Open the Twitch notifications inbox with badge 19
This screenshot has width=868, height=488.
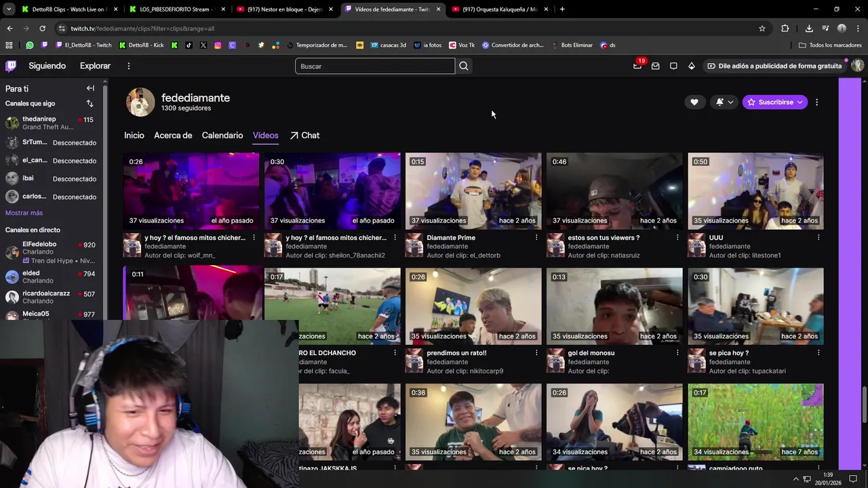[637, 66]
